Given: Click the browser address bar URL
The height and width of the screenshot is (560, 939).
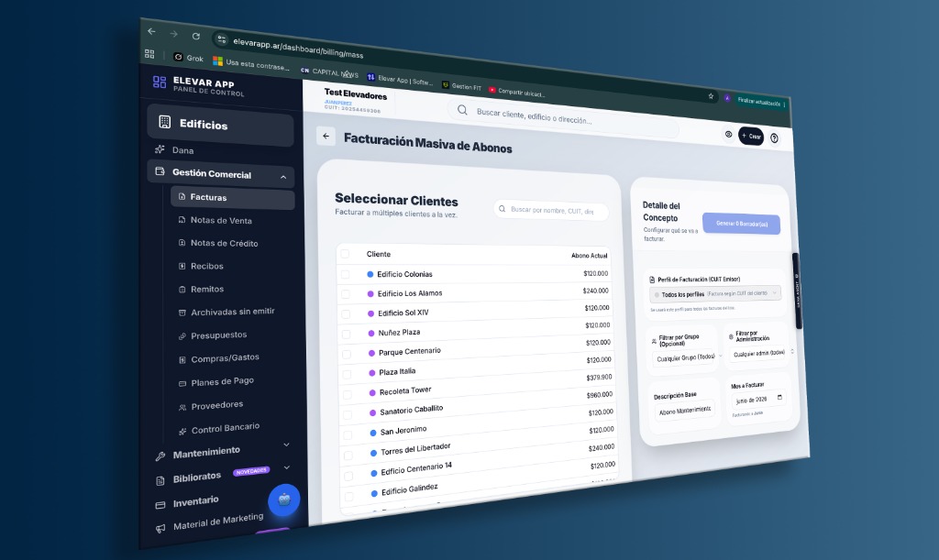Looking at the screenshot, I should (x=298, y=48).
